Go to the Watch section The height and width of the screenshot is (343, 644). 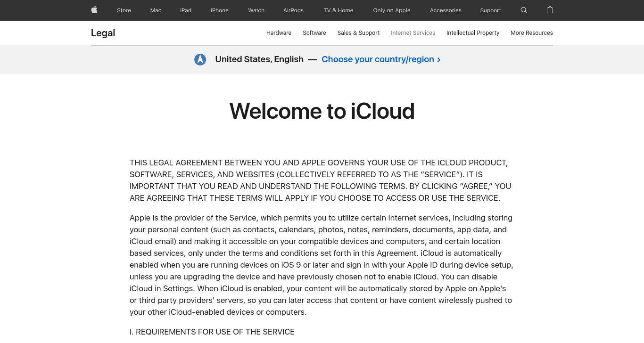point(256,10)
